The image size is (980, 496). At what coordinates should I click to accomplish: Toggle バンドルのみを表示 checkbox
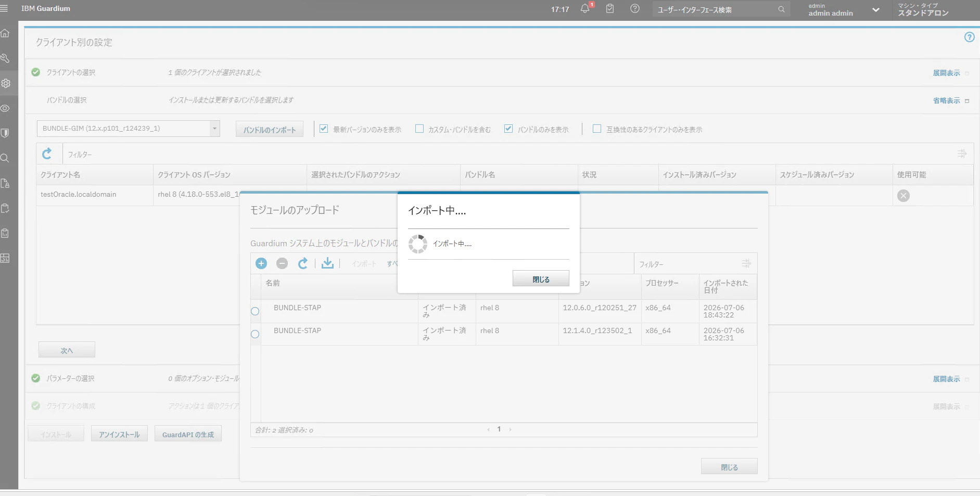pos(508,129)
